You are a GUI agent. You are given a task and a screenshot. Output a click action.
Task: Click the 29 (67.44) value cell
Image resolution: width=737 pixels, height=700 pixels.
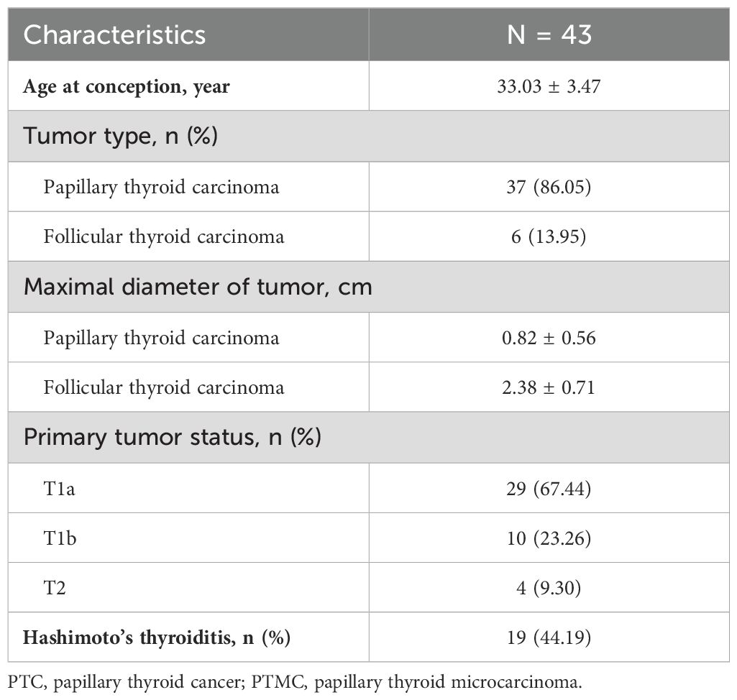pos(549,489)
